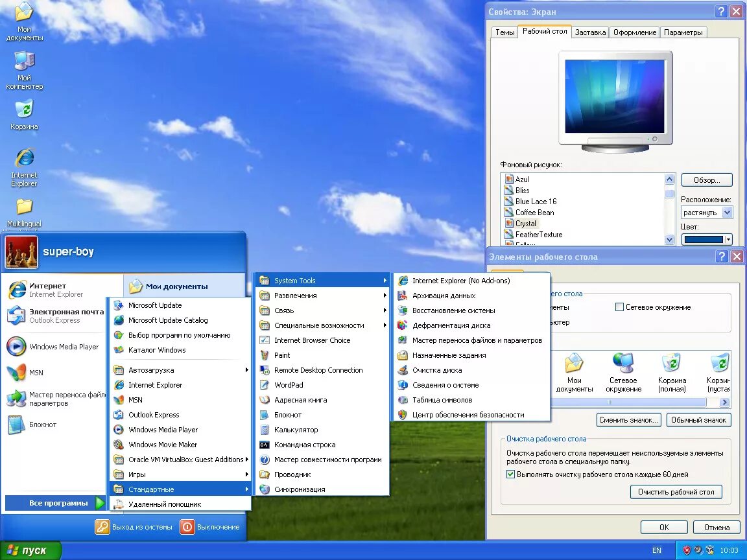Click the help button in Свойства: Экран

tap(721, 12)
